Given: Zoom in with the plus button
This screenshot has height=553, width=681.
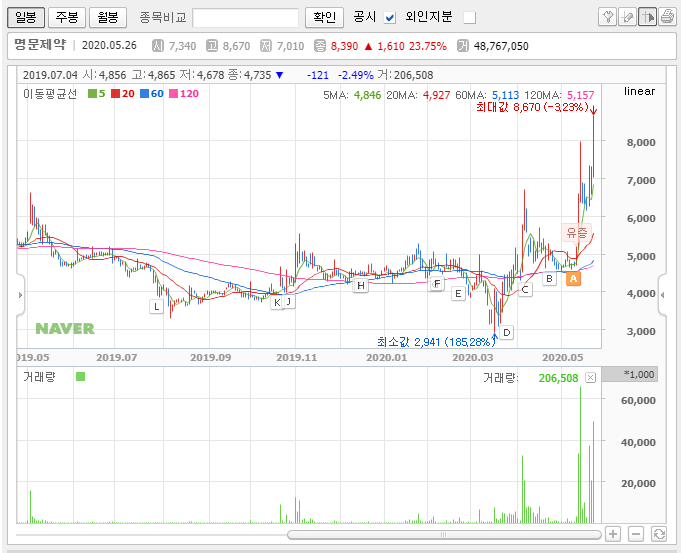Looking at the screenshot, I should [x=613, y=534].
